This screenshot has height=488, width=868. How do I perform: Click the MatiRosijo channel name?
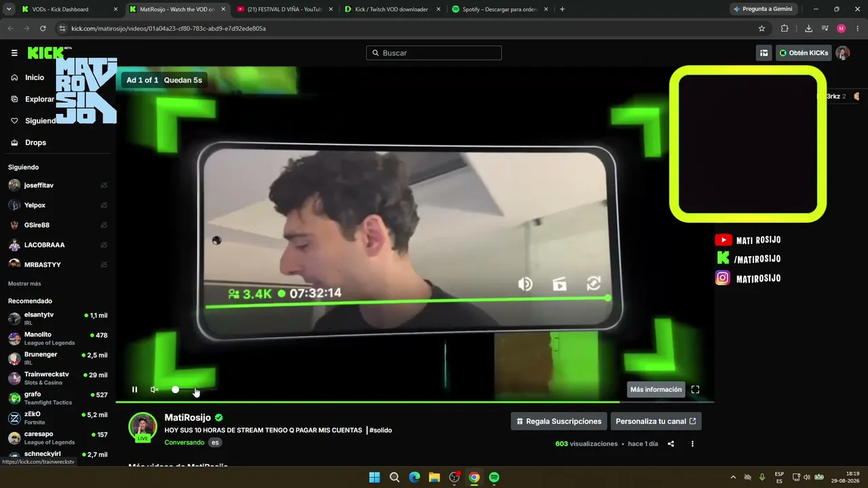(x=188, y=418)
